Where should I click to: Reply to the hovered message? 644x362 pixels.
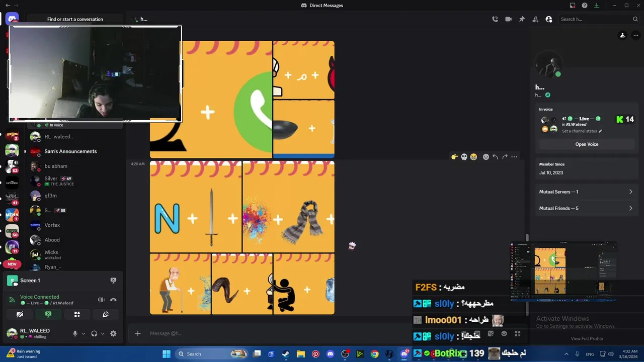coord(495,157)
